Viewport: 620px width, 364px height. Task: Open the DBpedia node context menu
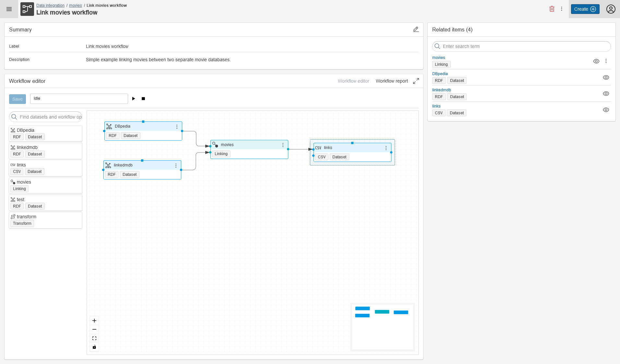[177, 126]
